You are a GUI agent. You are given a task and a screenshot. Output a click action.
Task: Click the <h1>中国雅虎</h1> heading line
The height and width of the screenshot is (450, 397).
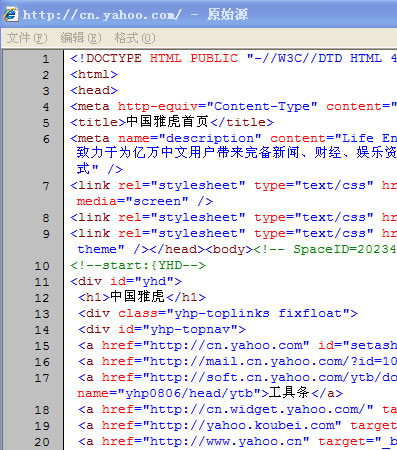[x=142, y=297]
